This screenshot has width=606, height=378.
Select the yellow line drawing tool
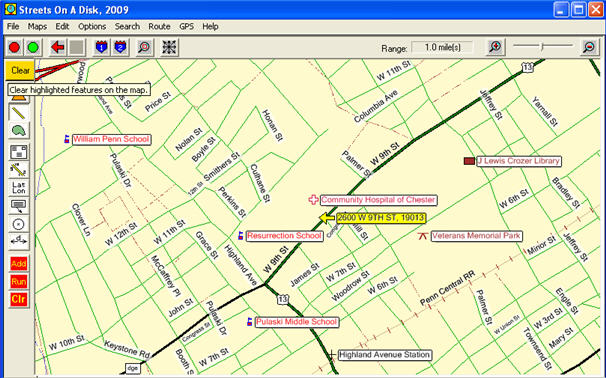click(x=19, y=112)
